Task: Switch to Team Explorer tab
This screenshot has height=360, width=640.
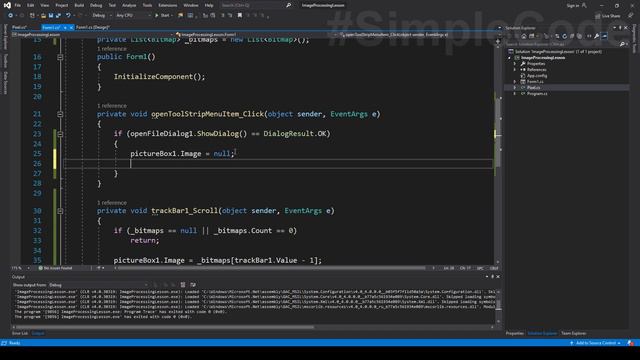Action: tap(573, 333)
